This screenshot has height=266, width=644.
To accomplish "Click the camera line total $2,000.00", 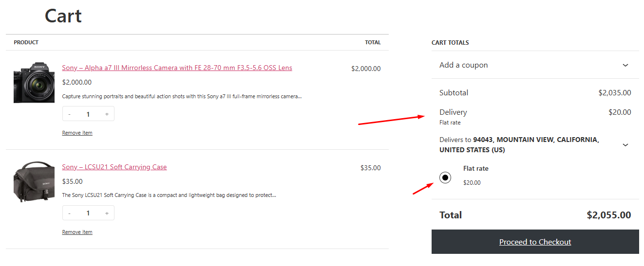I will pos(366,69).
